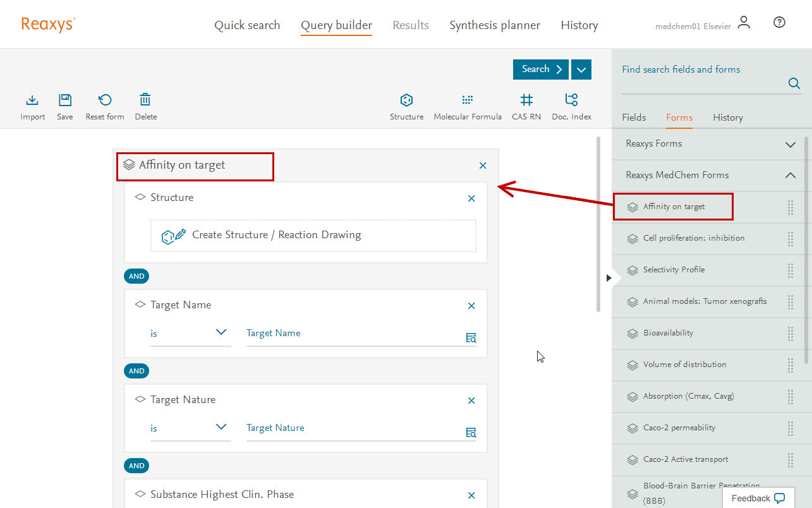This screenshot has width=812, height=508.
Task: Click the blue Search button
Action: (541, 70)
